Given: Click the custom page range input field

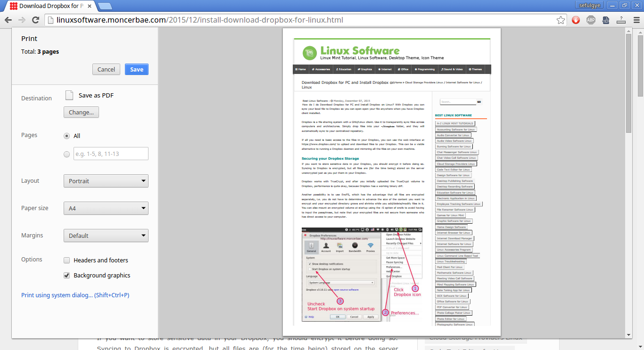Looking at the screenshot, I should tap(111, 153).
